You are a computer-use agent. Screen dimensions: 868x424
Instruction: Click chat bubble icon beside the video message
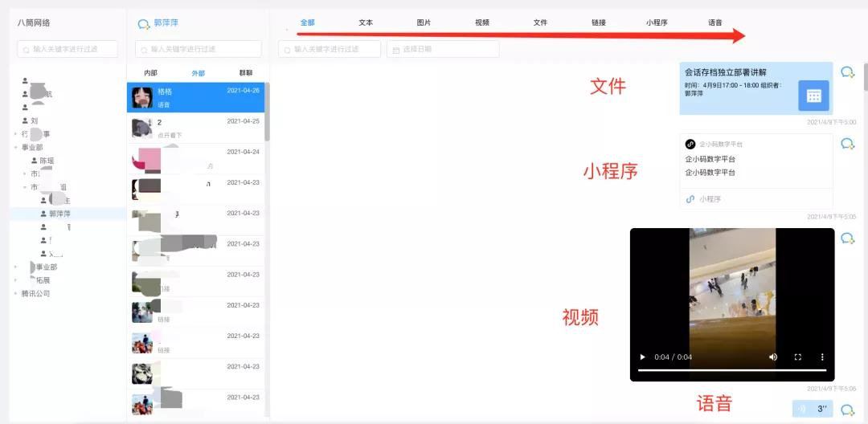tap(848, 238)
